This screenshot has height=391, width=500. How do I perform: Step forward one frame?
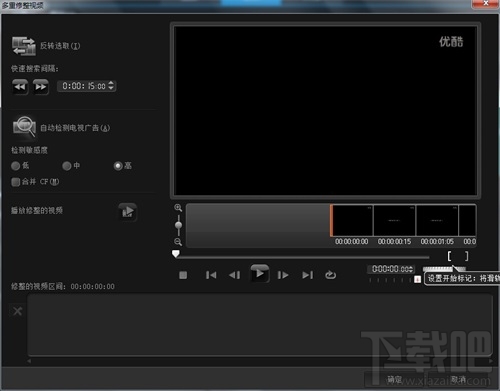(x=283, y=275)
